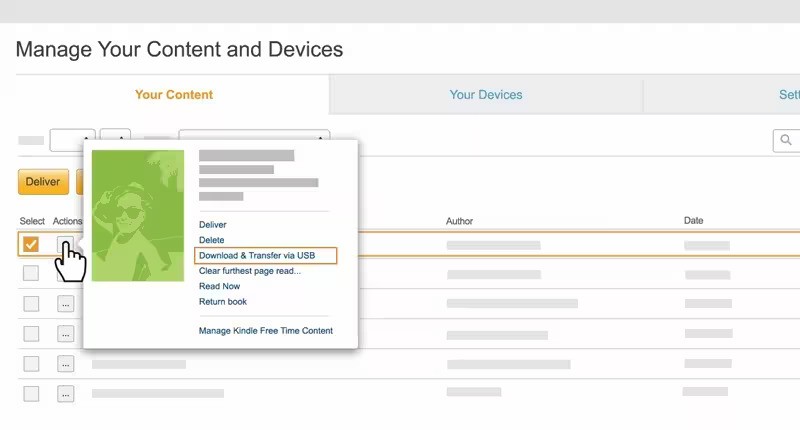Choose Delete in the popup menu

pos(211,240)
